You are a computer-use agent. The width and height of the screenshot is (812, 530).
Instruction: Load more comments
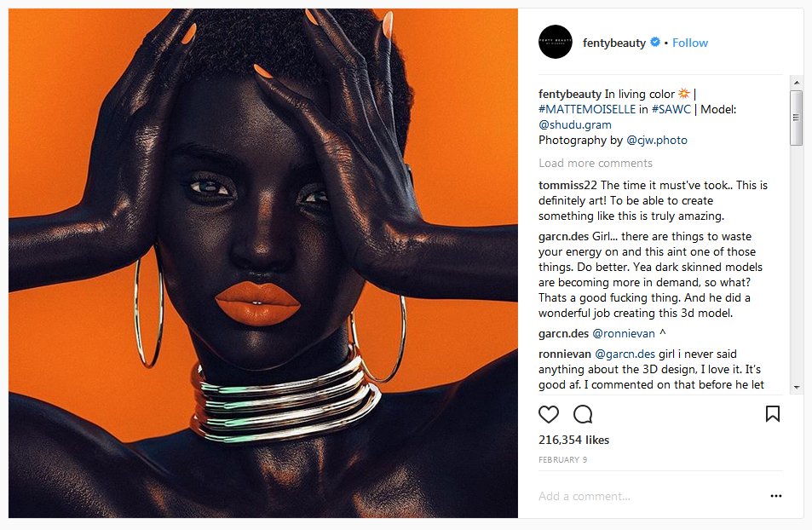pyautogui.click(x=596, y=164)
